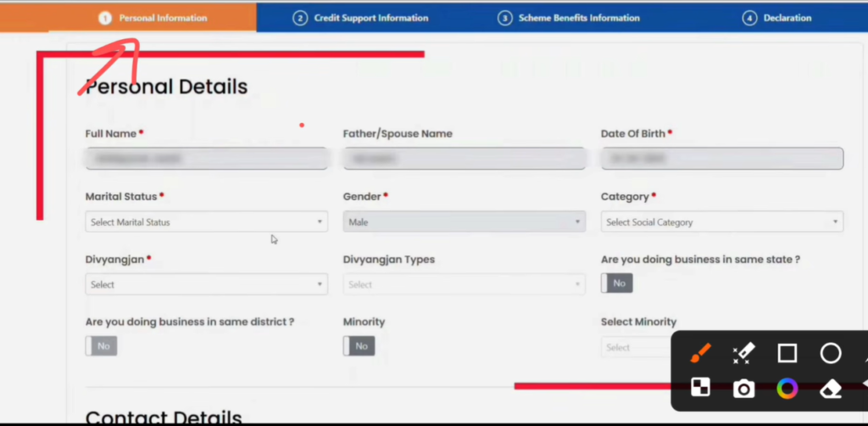Choose the rectangle shape tool
This screenshot has height=426, width=868.
tap(787, 353)
